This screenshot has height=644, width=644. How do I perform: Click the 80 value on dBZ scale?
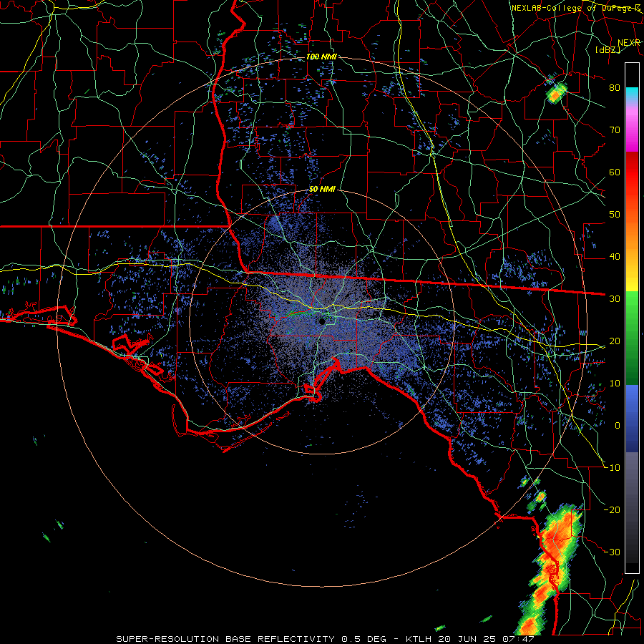point(615,87)
